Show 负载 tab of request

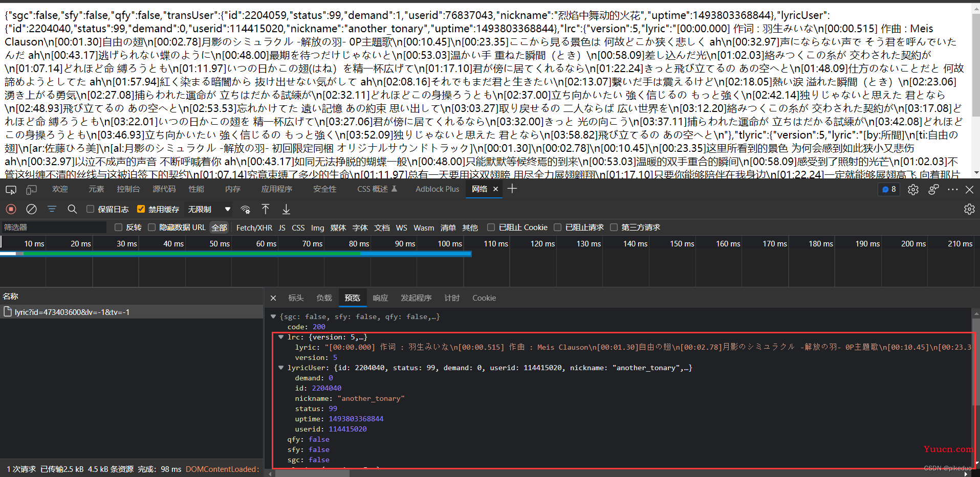[x=324, y=298]
